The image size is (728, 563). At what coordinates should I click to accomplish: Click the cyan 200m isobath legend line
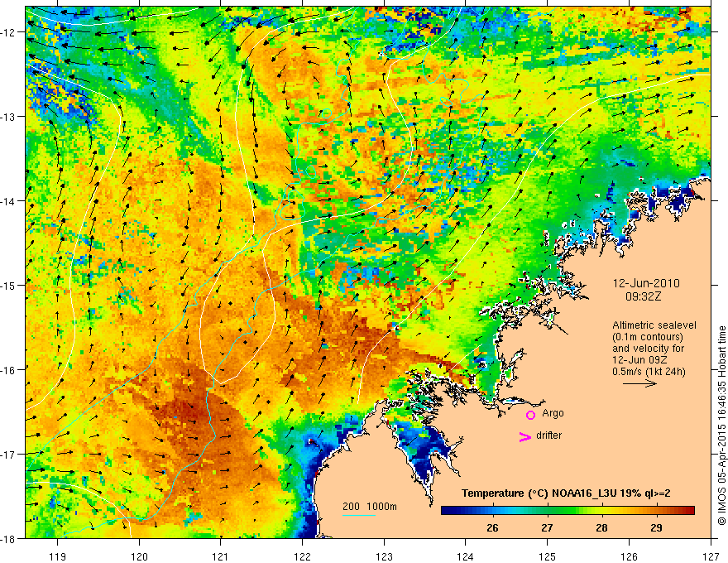[359, 515]
